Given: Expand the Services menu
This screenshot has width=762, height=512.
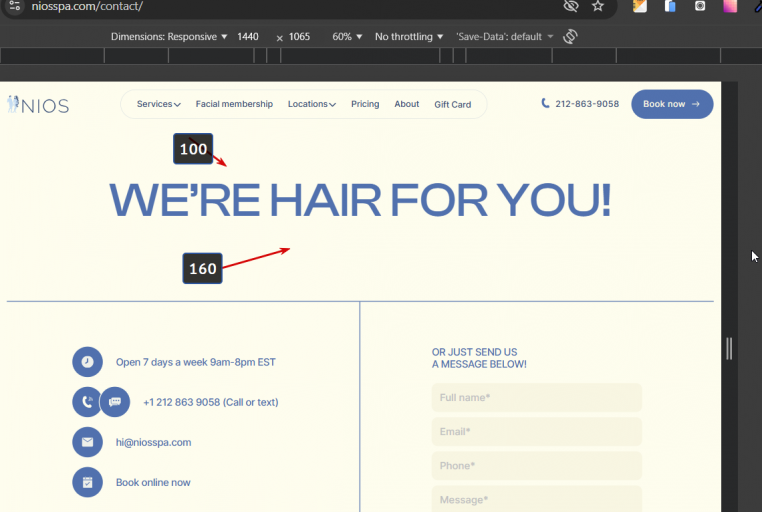Looking at the screenshot, I should pos(158,104).
